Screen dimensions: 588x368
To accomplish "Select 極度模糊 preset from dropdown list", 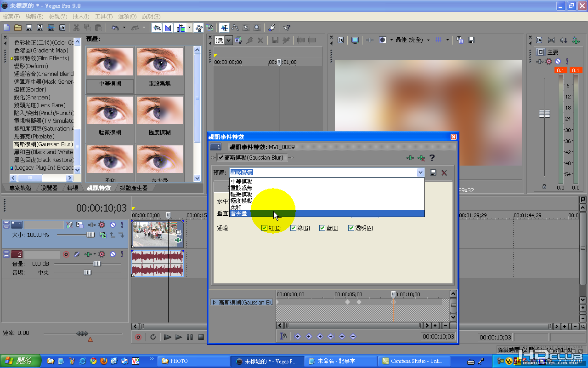I will click(327, 201).
